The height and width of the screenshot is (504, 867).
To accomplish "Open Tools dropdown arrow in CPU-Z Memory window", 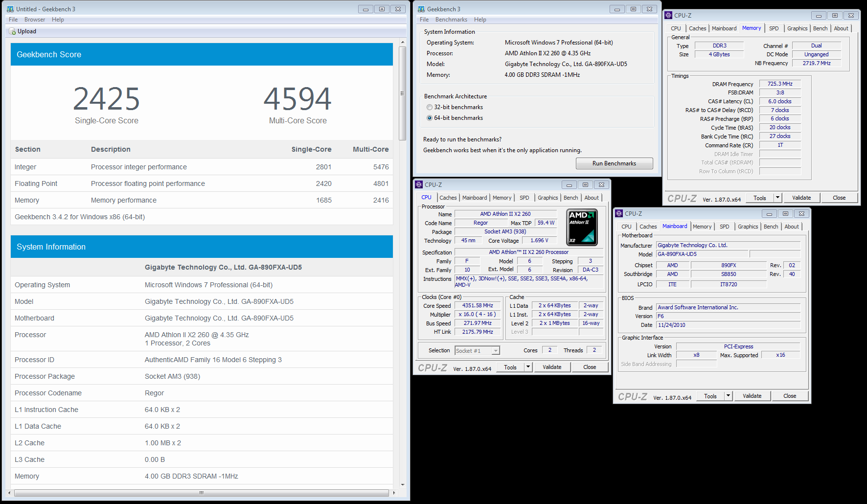I will [x=777, y=198].
